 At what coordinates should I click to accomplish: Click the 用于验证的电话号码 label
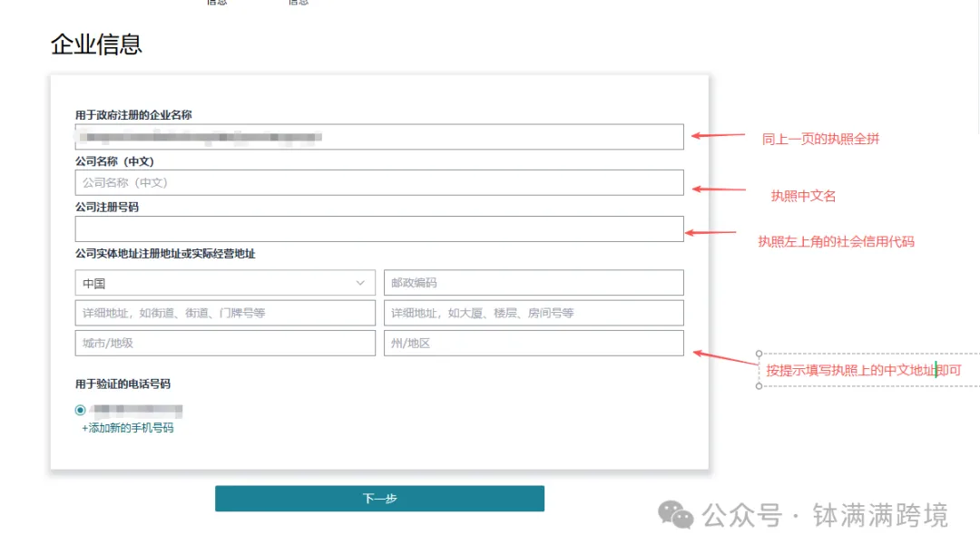pyautogui.click(x=122, y=384)
